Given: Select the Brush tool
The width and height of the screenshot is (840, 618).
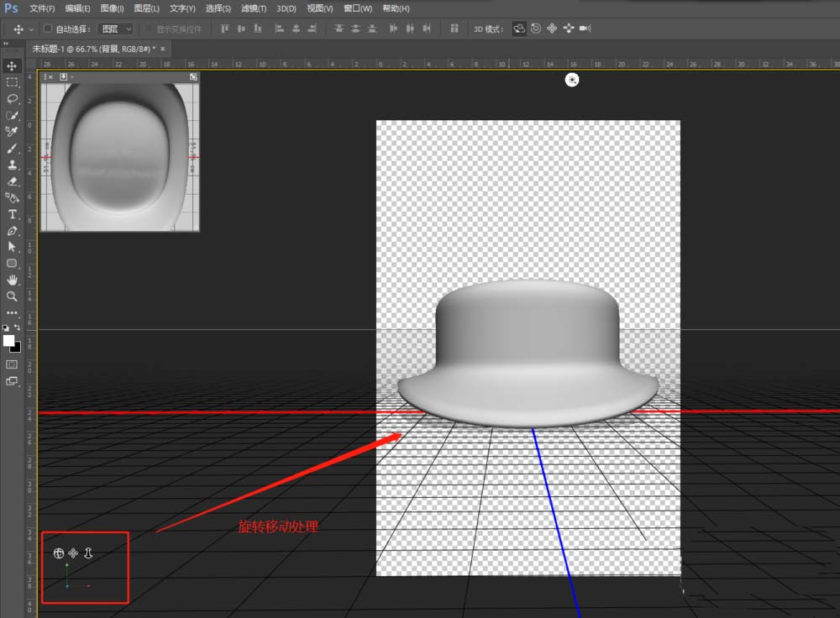Looking at the screenshot, I should 12,148.
